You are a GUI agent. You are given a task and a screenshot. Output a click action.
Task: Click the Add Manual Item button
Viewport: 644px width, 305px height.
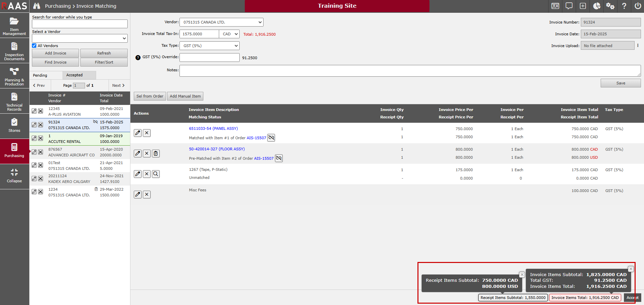point(185,96)
